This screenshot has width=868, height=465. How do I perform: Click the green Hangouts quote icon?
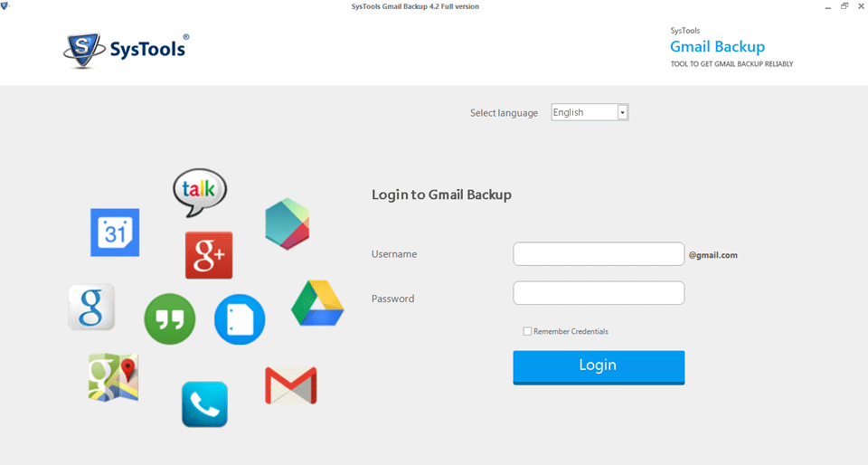pos(169,318)
